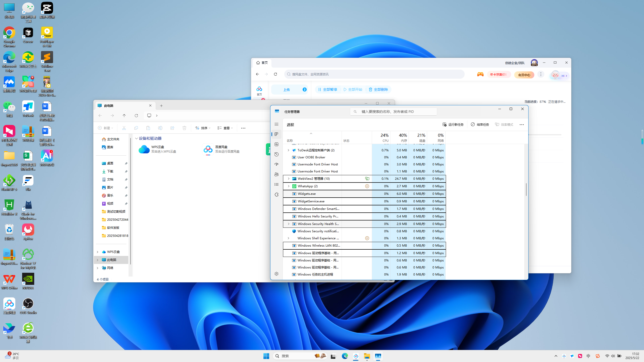
Task: Open Details list icon in Task Manager
Action: coord(276,185)
